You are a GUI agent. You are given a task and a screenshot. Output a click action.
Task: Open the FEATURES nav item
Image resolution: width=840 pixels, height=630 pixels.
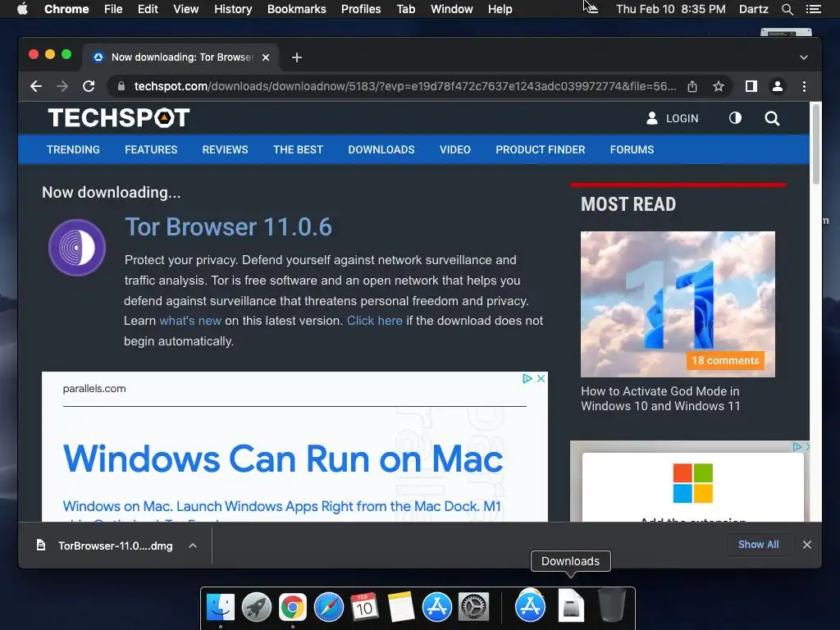click(151, 149)
